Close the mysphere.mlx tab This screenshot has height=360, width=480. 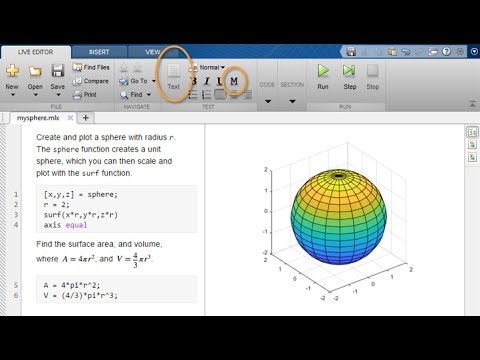(x=70, y=118)
